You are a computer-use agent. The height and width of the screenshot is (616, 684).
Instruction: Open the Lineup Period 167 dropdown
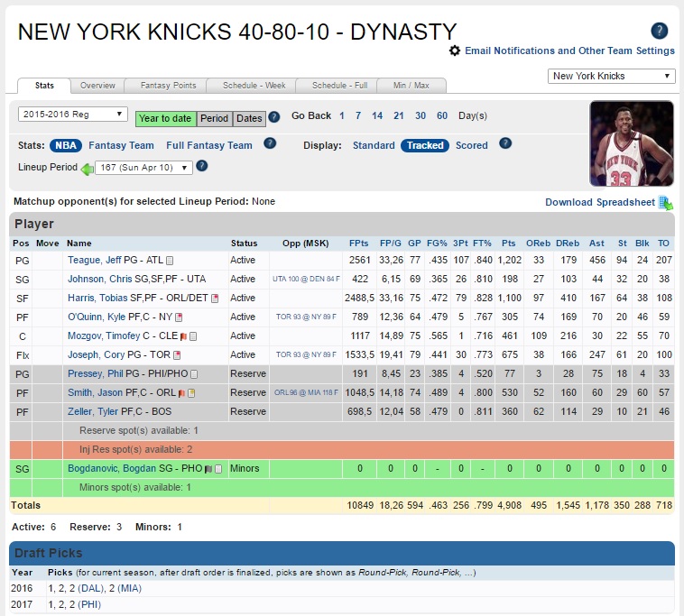144,168
